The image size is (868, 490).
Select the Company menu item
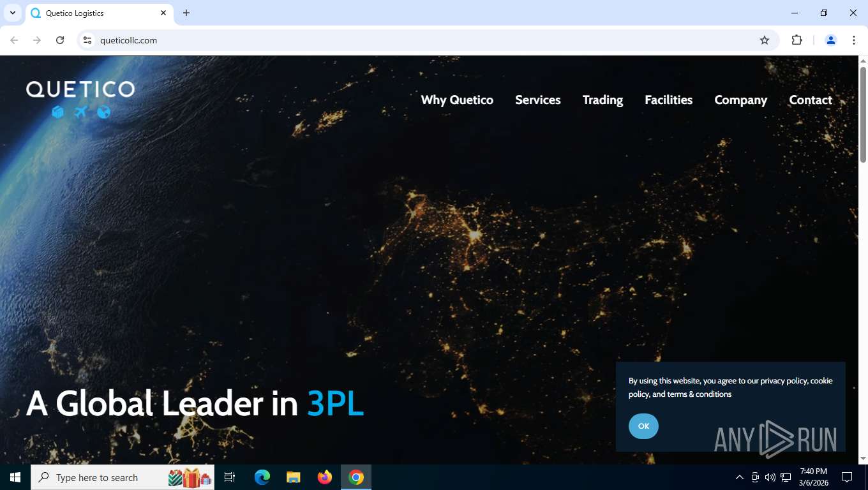tap(740, 100)
